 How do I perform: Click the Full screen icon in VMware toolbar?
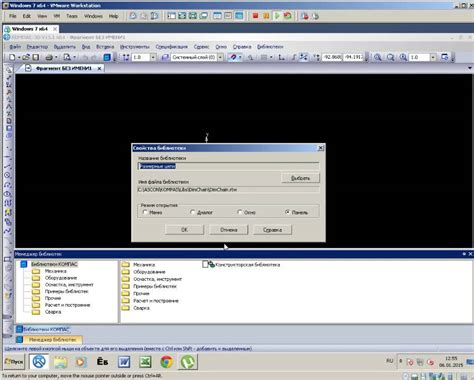coord(182,16)
